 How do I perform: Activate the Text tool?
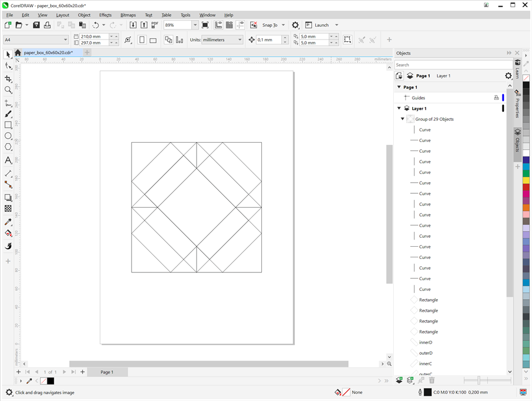[8, 160]
